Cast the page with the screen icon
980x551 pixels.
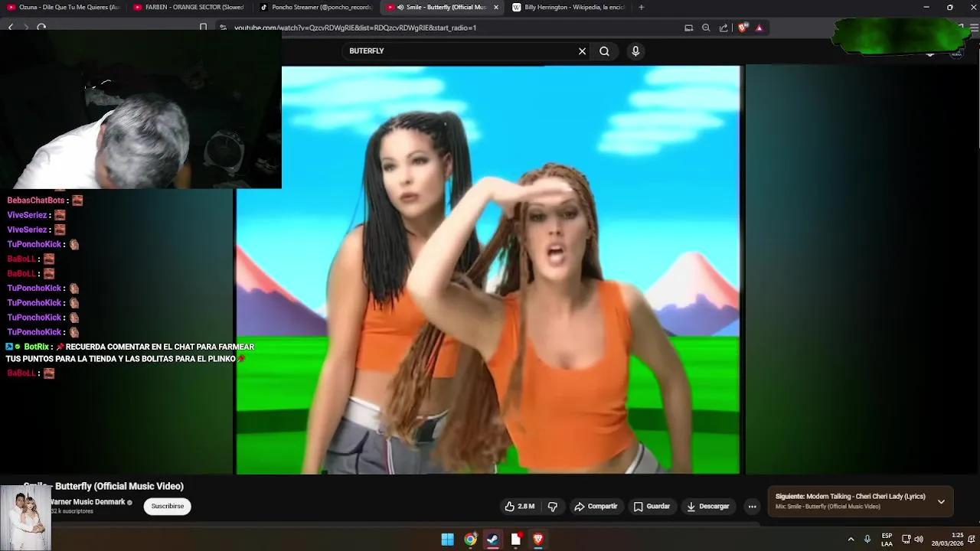coord(688,28)
